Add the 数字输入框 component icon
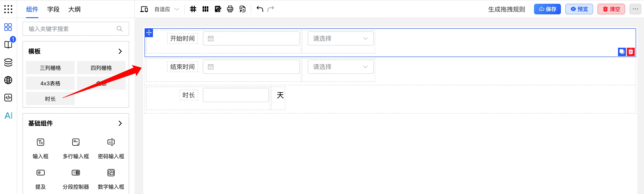 pos(111,172)
